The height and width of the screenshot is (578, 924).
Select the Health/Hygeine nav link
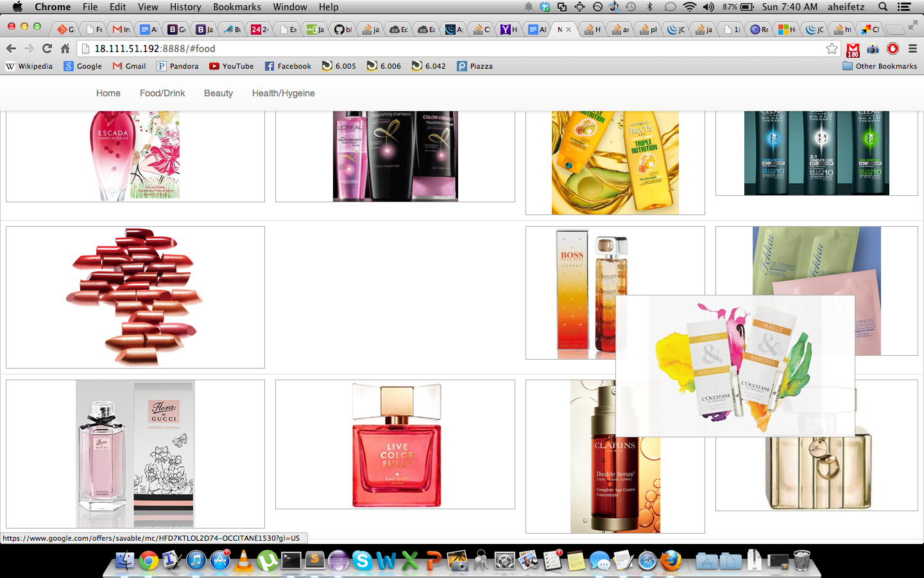tap(284, 93)
